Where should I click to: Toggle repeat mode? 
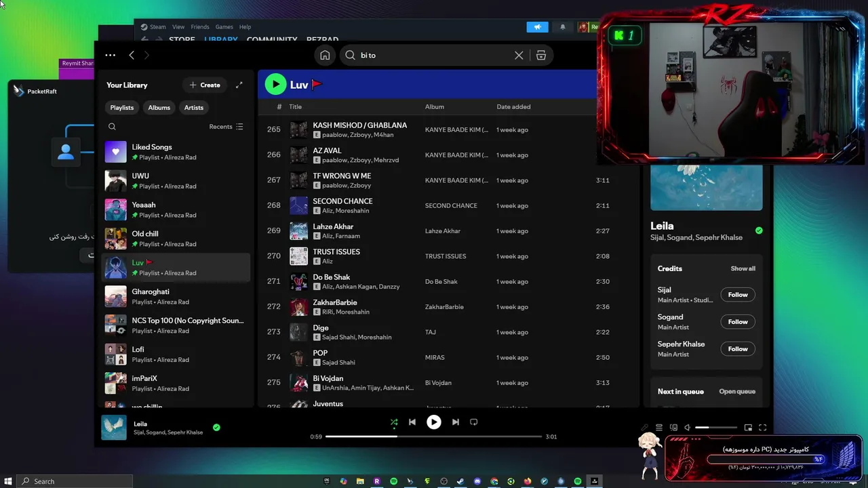(474, 422)
